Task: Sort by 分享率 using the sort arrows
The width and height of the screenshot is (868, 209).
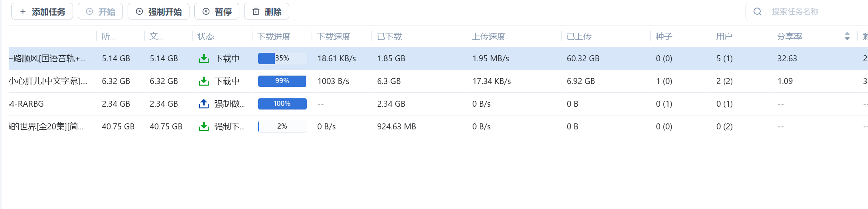Action: point(847,36)
